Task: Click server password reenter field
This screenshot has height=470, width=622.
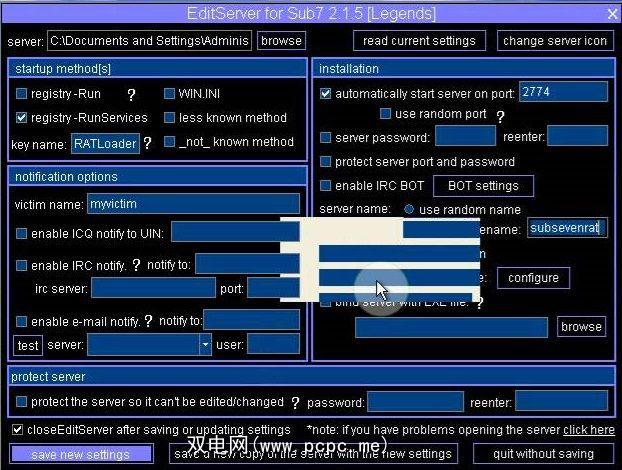Action: point(578,136)
